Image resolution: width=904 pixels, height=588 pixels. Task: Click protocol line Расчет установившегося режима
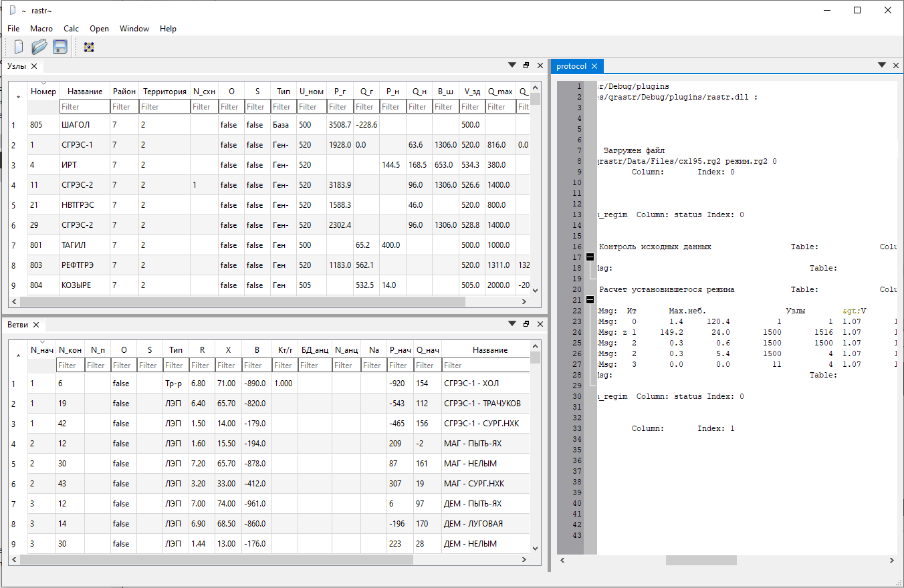tap(667, 289)
